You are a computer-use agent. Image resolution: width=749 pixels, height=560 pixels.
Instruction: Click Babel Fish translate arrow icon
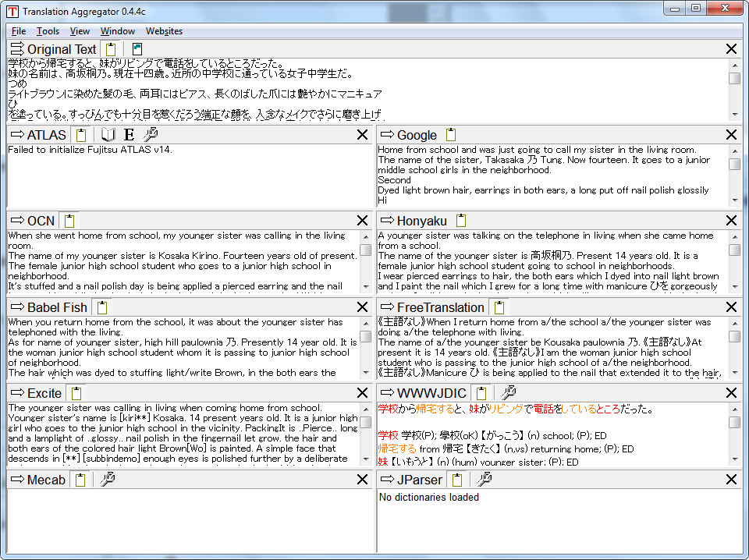[x=17, y=307]
